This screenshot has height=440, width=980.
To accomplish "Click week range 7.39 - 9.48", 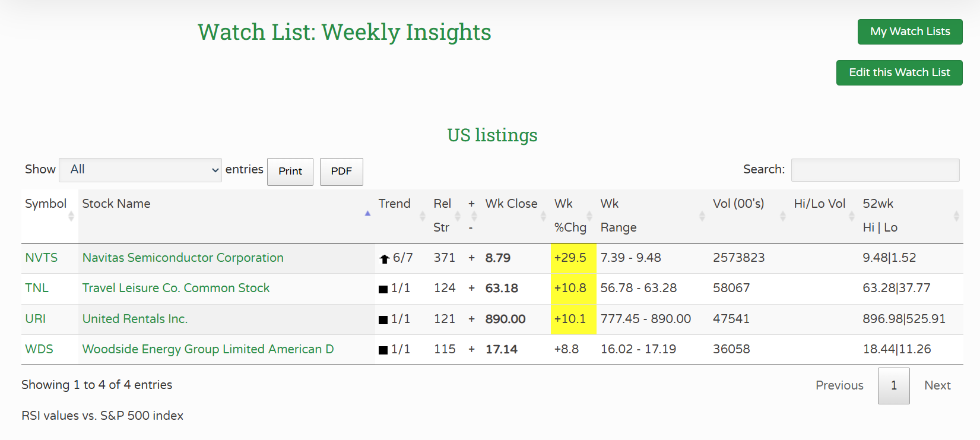I will 630,258.
